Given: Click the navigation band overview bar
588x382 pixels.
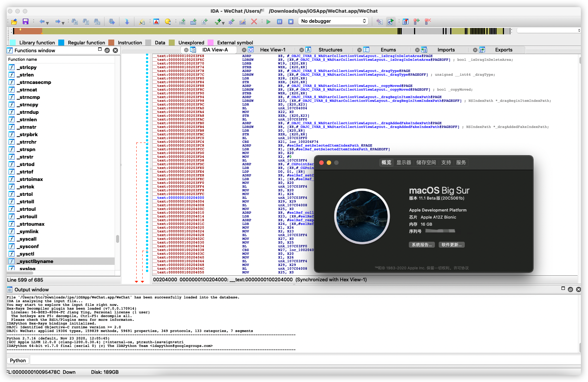Looking at the screenshot, I should click(x=261, y=31).
